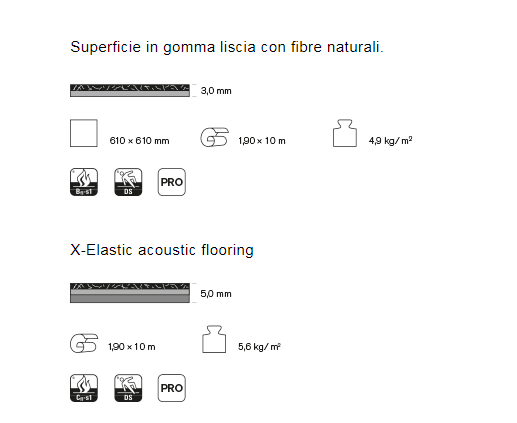
Task: Click the 3,0 mm thickness label
Action: [x=216, y=91]
